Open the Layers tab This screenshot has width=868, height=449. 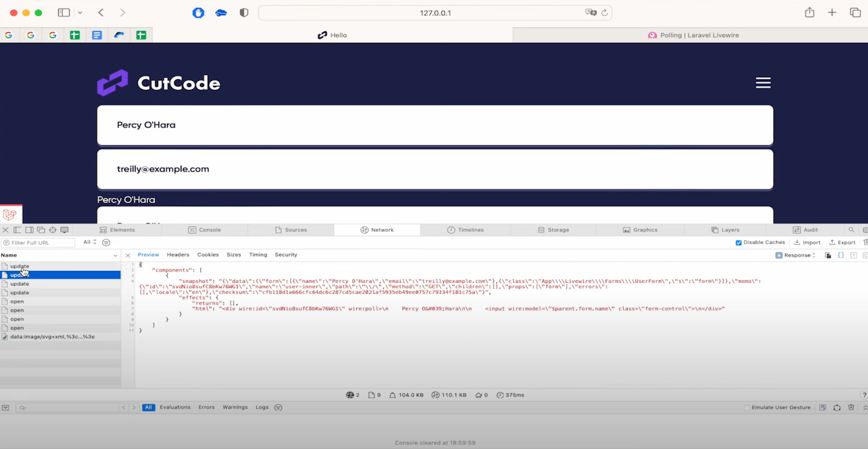725,230
